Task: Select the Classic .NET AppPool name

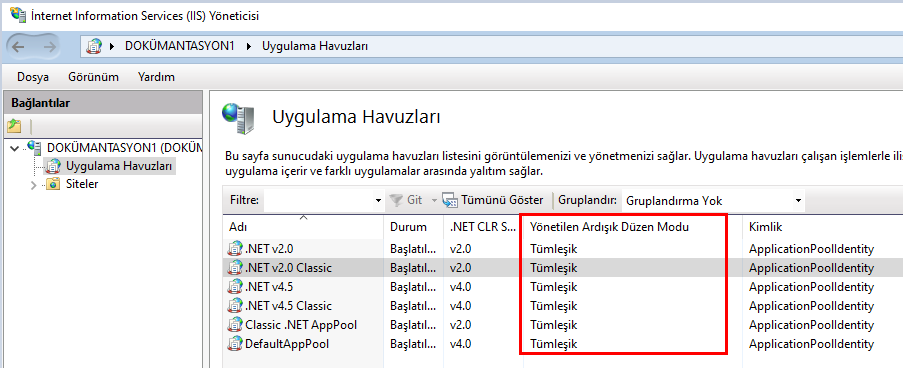Action: (x=301, y=325)
